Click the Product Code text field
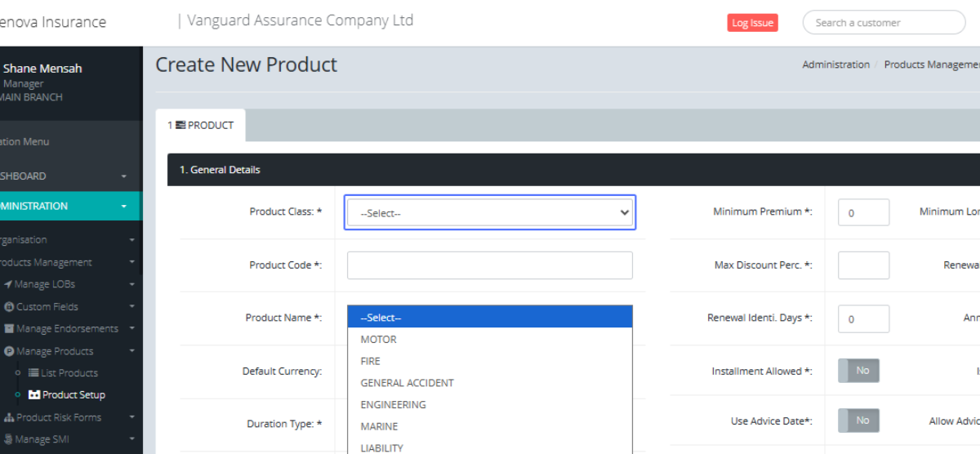Screen dimensions: 980x454 pyautogui.click(x=489, y=265)
